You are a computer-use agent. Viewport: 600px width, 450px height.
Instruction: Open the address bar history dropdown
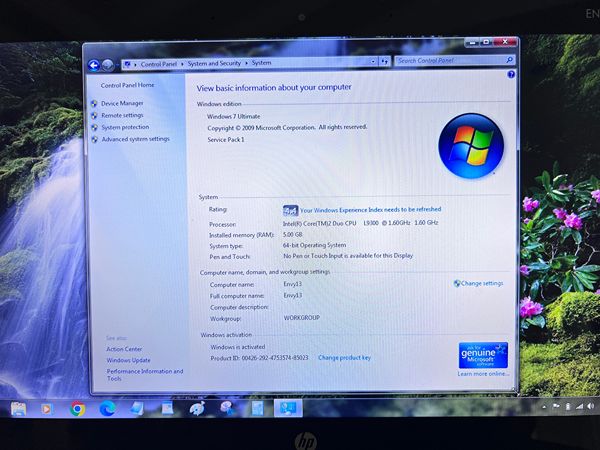[x=373, y=61]
